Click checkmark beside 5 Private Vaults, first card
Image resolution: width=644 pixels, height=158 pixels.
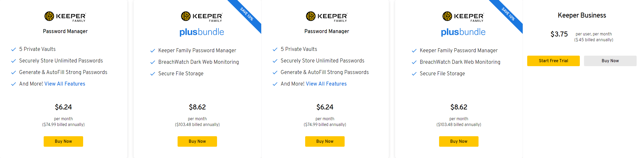click(13, 49)
